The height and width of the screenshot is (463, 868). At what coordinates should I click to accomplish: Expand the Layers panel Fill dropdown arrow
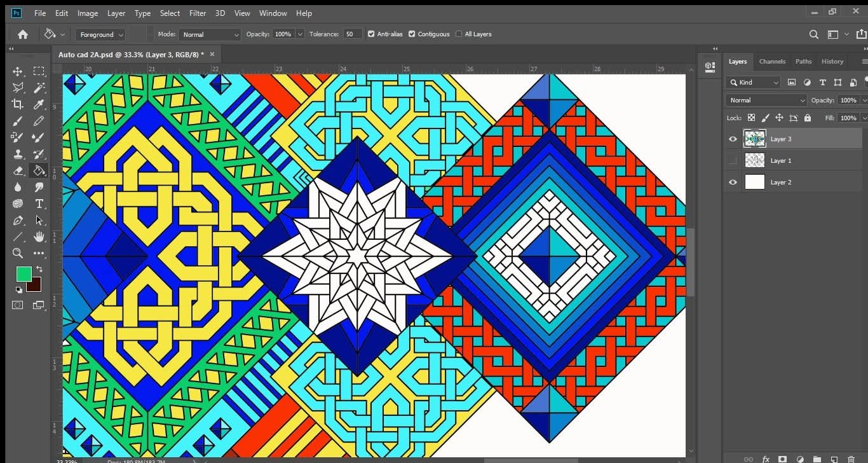[863, 118]
